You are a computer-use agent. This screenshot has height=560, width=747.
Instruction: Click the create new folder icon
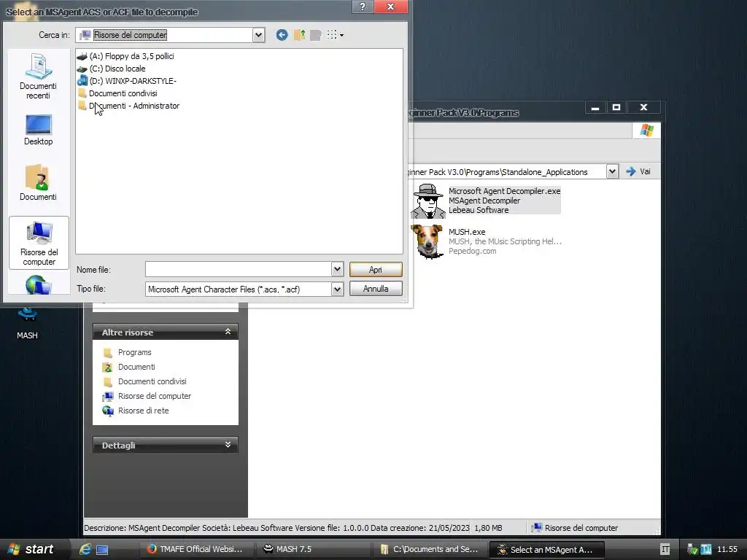click(315, 35)
